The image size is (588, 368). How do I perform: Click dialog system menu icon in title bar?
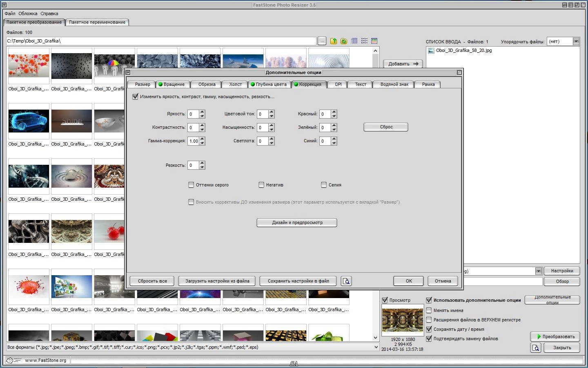(128, 72)
